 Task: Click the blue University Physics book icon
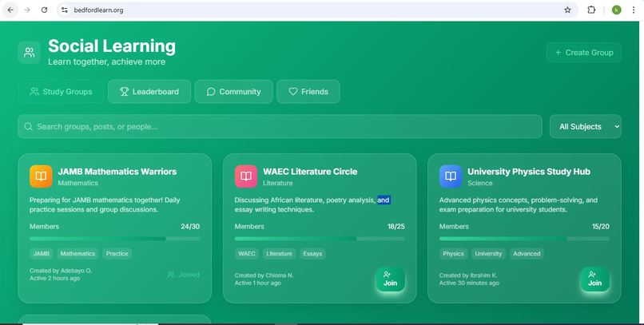[451, 176]
